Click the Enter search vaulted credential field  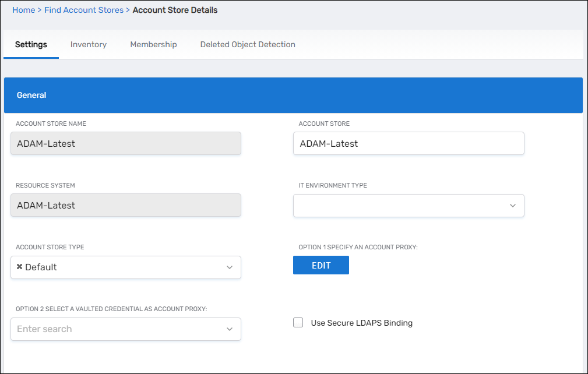[117, 329]
